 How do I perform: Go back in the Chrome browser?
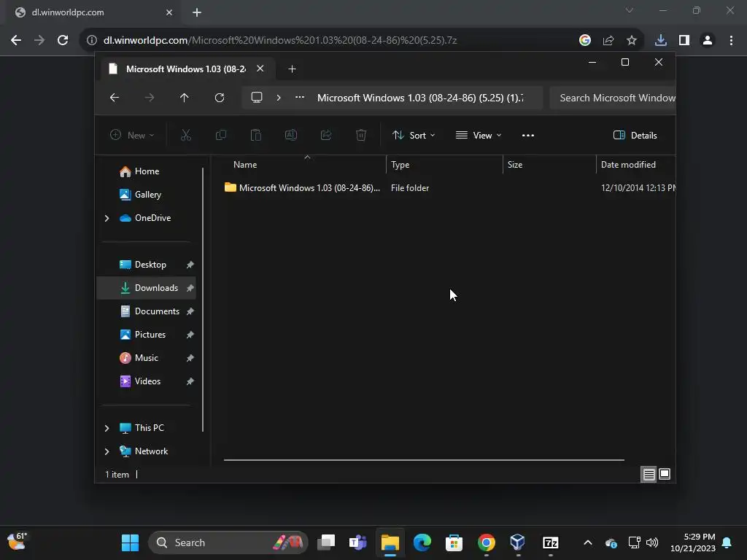click(x=16, y=40)
